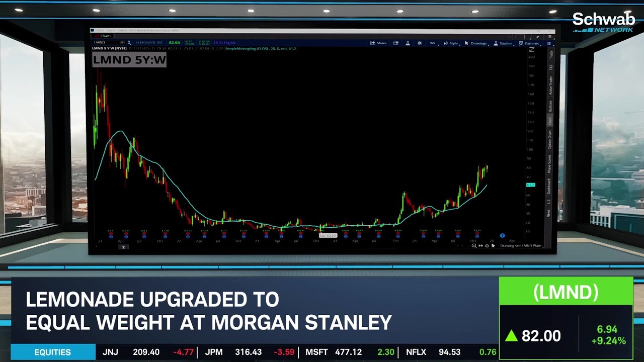The image size is (644, 362).
Task: Select the Chart sidebar tab
Action: (551, 121)
